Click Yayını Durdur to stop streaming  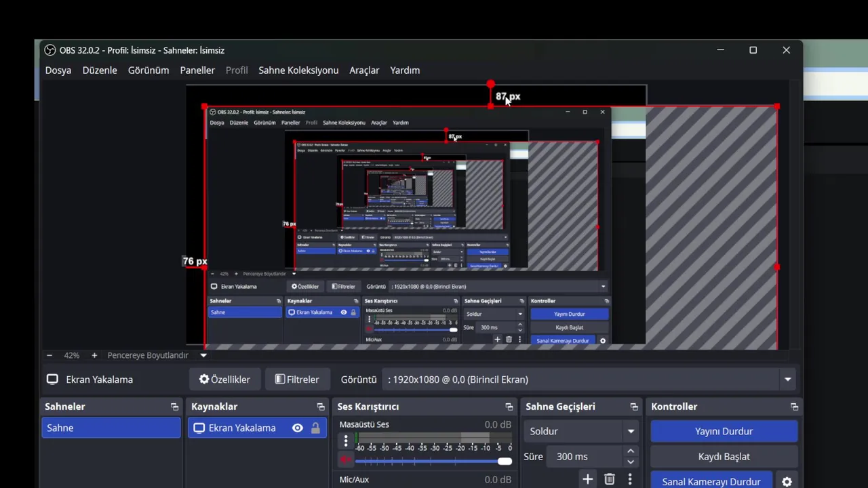[x=724, y=431]
